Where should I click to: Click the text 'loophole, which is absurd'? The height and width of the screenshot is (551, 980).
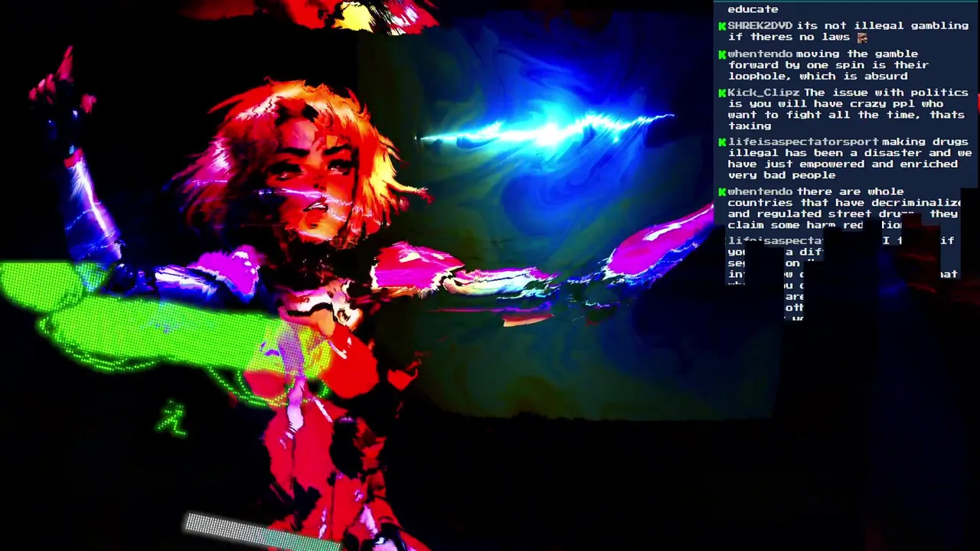point(818,77)
